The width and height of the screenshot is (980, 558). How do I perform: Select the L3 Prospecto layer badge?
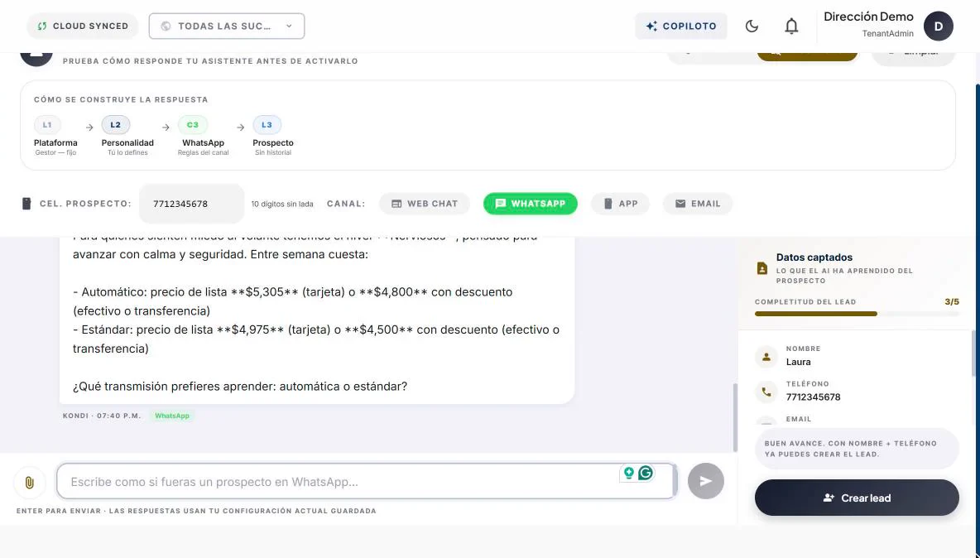point(267,125)
